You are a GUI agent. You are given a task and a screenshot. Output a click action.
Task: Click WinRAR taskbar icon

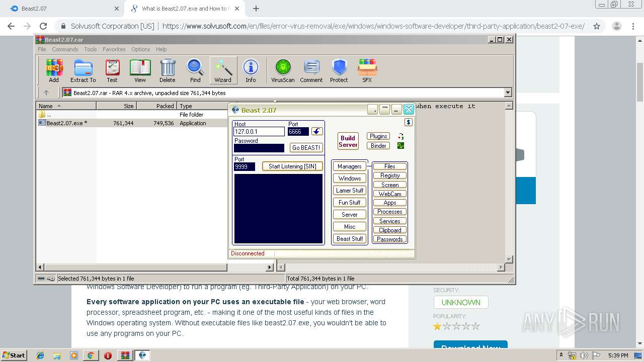coord(125,355)
